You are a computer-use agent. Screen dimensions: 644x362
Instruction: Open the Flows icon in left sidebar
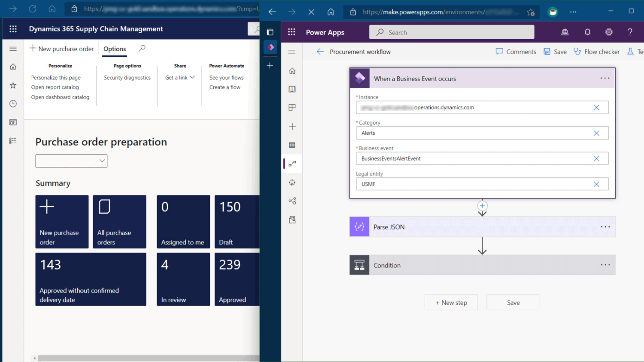(292, 164)
